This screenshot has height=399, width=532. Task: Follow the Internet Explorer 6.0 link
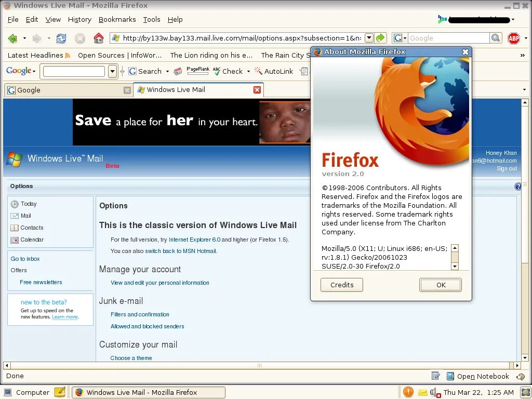click(194, 240)
